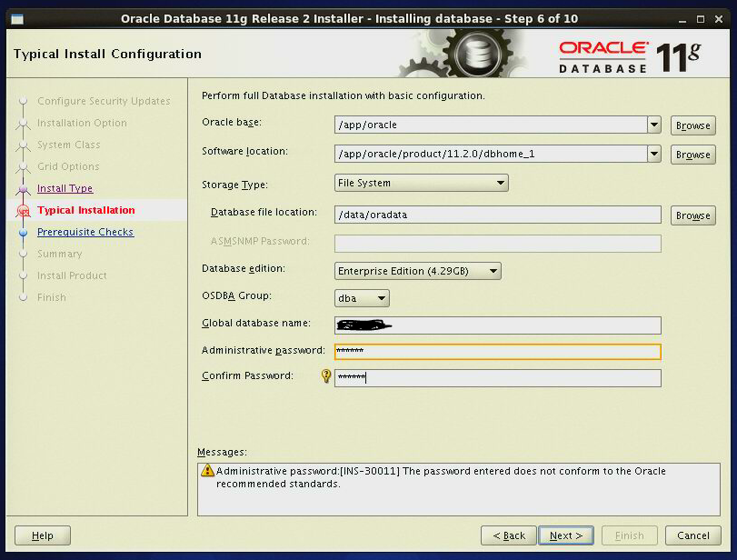Image resolution: width=737 pixels, height=560 pixels.
Task: Click the Typical Install Configuration heading
Action: [107, 54]
